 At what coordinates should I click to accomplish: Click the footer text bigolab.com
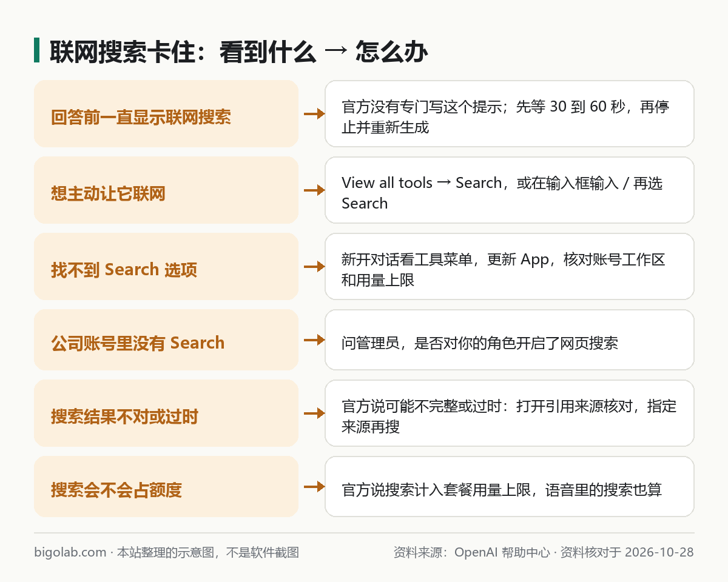(x=70, y=552)
